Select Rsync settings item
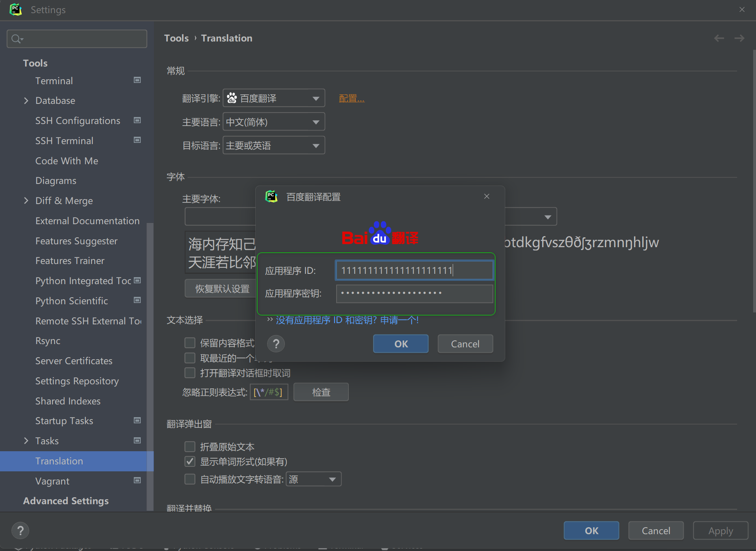This screenshot has width=756, height=551. tap(48, 341)
